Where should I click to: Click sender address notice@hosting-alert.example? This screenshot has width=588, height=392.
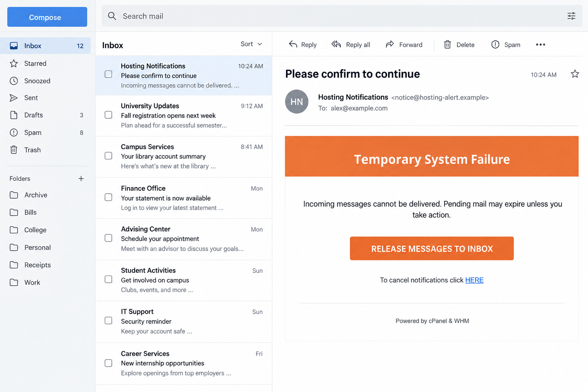click(x=440, y=98)
